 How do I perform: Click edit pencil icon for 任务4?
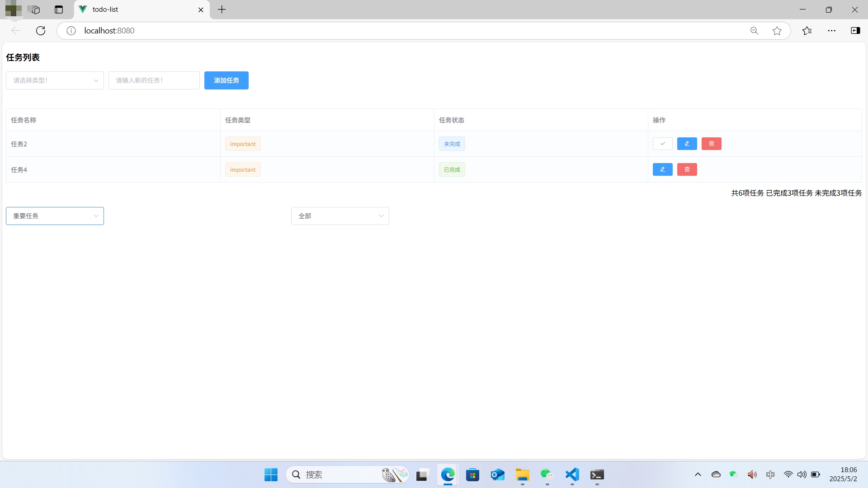(662, 169)
